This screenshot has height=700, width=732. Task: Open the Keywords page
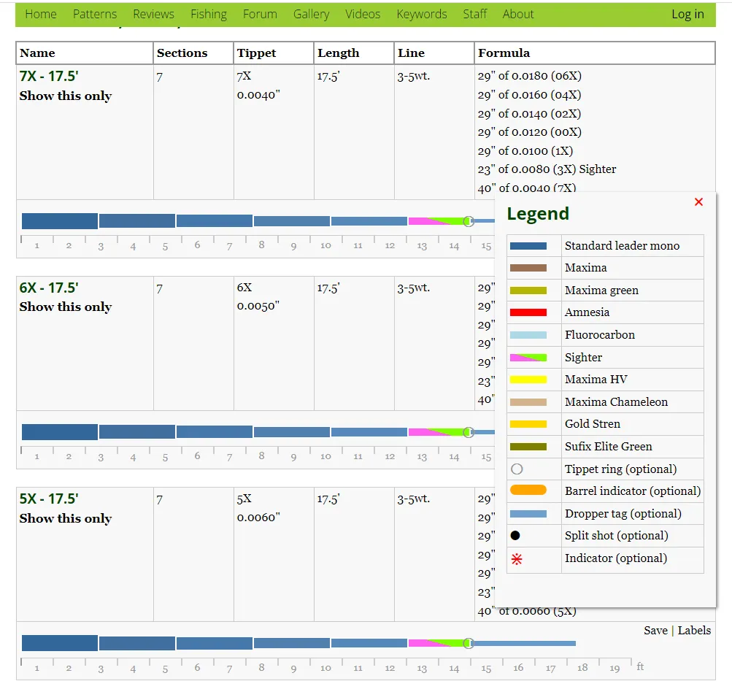click(422, 14)
